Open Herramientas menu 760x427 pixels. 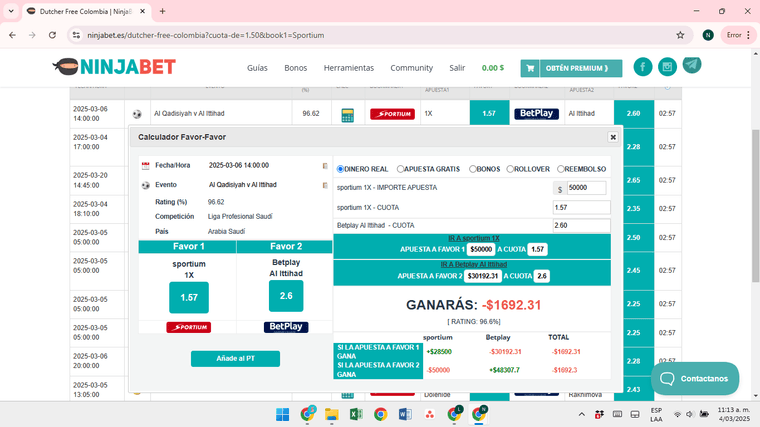point(348,68)
